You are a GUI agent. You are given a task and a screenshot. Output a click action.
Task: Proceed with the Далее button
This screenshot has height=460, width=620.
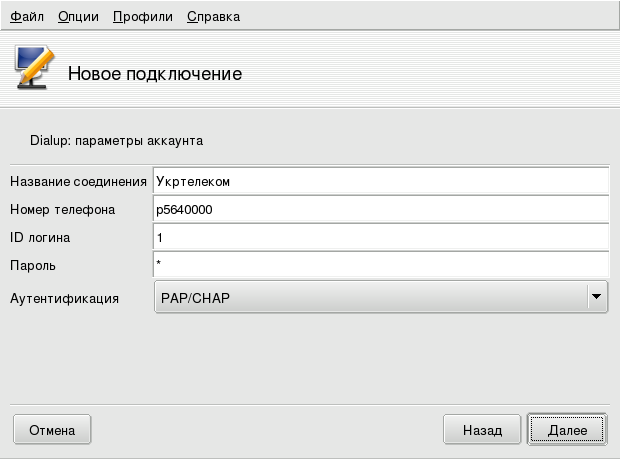coord(566,430)
